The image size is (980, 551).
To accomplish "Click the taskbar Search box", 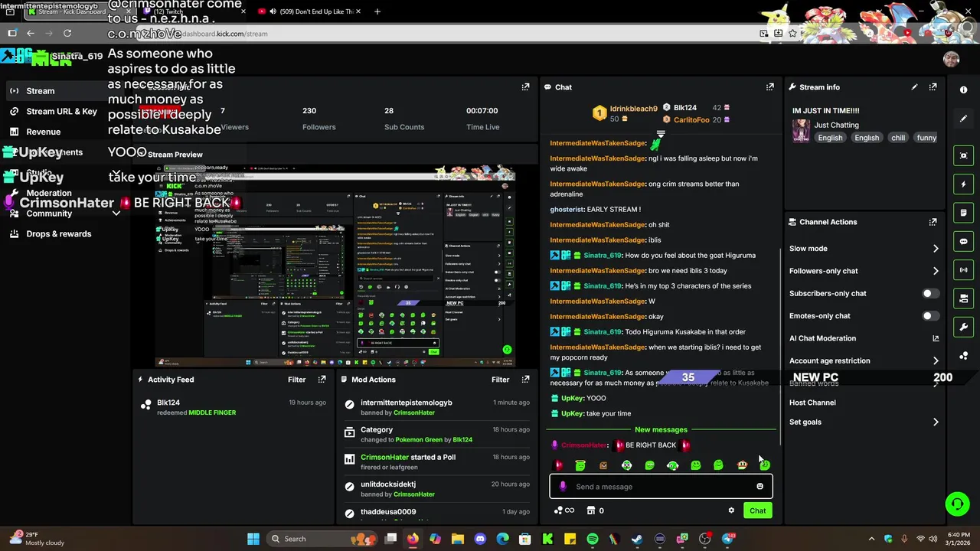I will coord(322,539).
